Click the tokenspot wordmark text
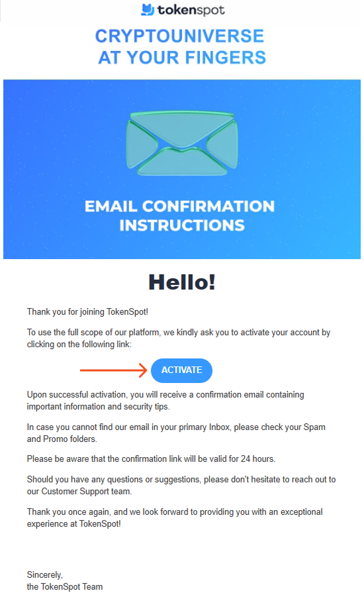Screen dimensions: 364x595 pos(191,10)
